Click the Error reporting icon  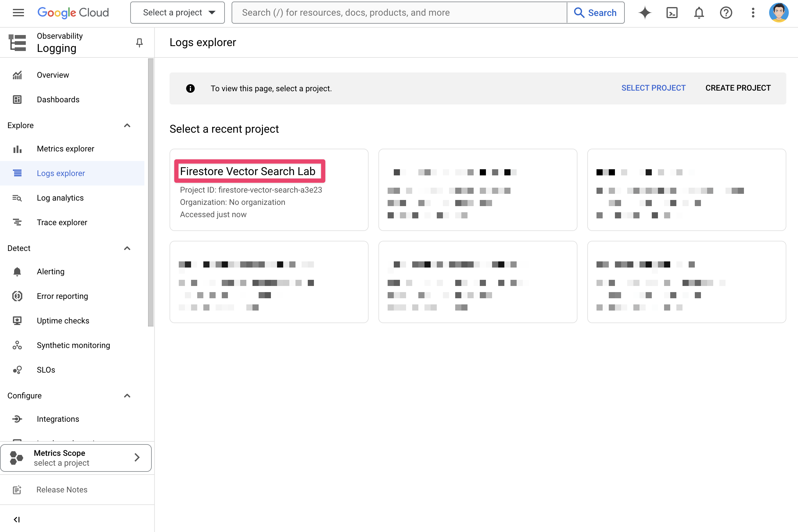pos(17,296)
